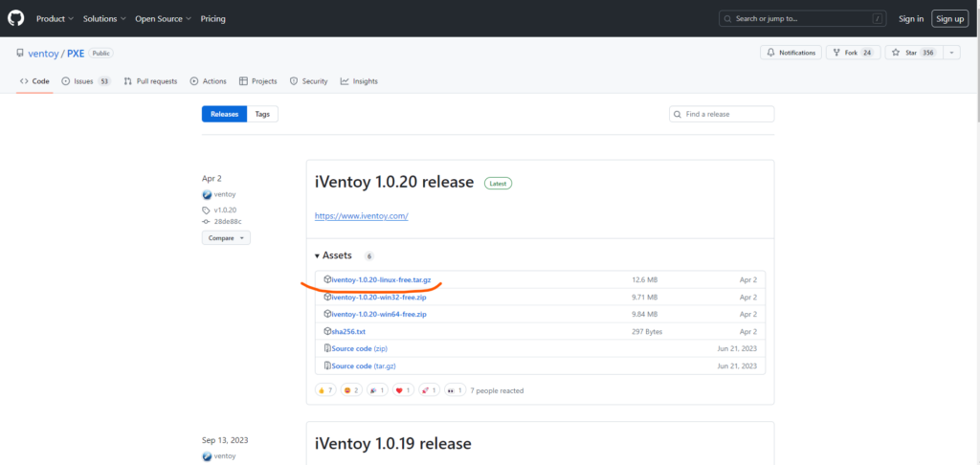Expand the Open Source menu

tap(163, 19)
